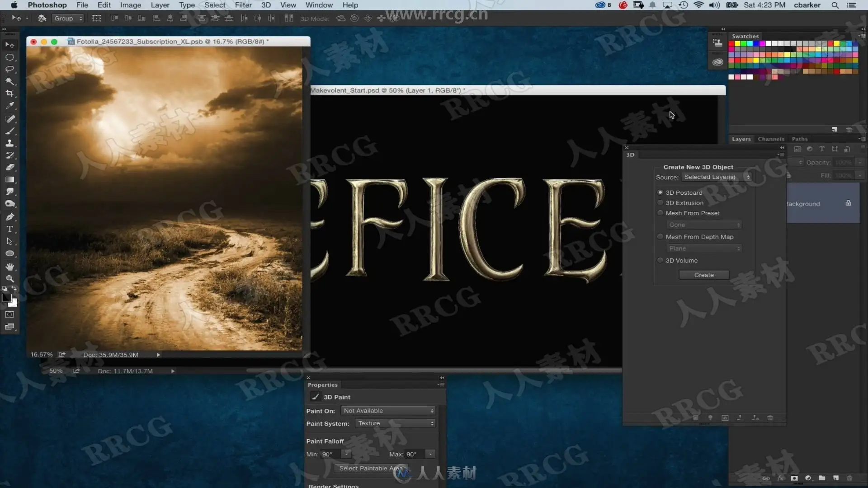The image size is (868, 488).
Task: Open the foreground color picker
Action: tap(7, 298)
